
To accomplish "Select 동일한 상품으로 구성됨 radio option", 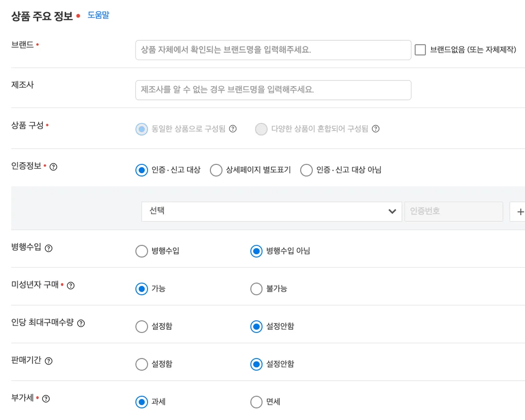I will pyautogui.click(x=141, y=129).
